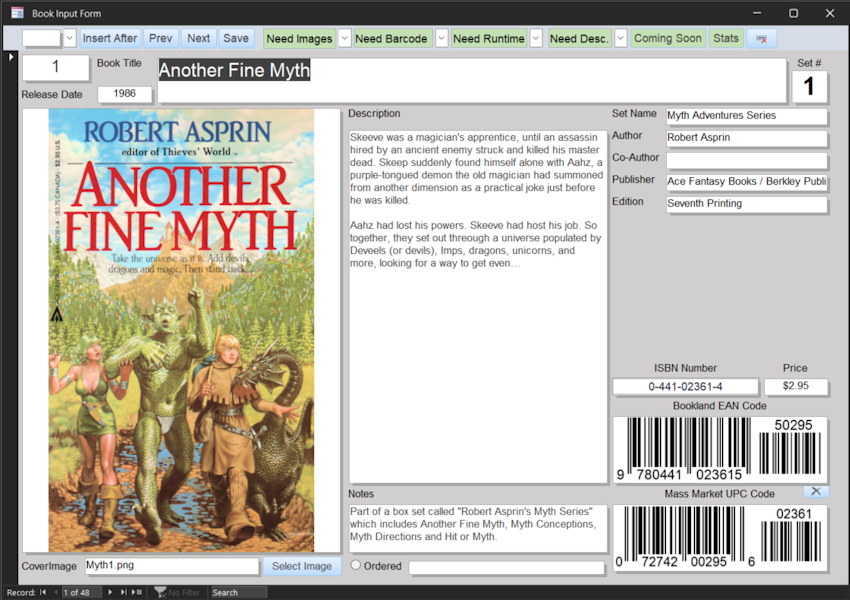
Task: Click the Record: label in the navigation bar
Action: [21, 592]
